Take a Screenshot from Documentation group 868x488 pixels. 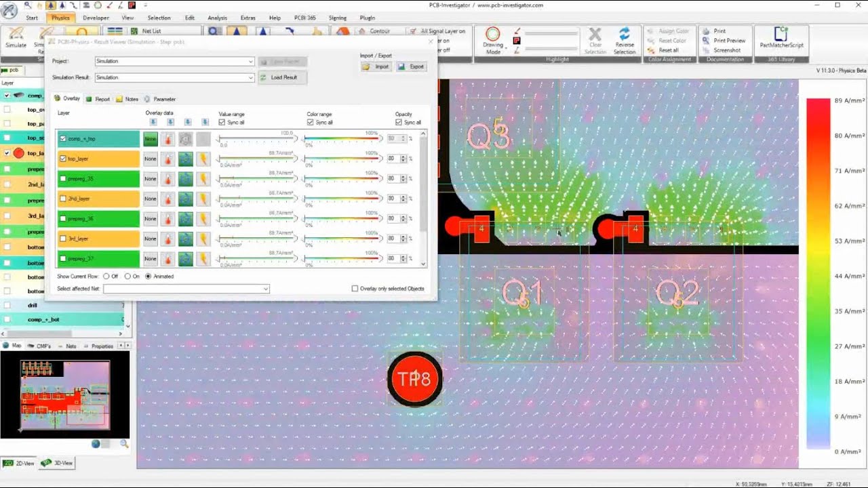click(722, 50)
